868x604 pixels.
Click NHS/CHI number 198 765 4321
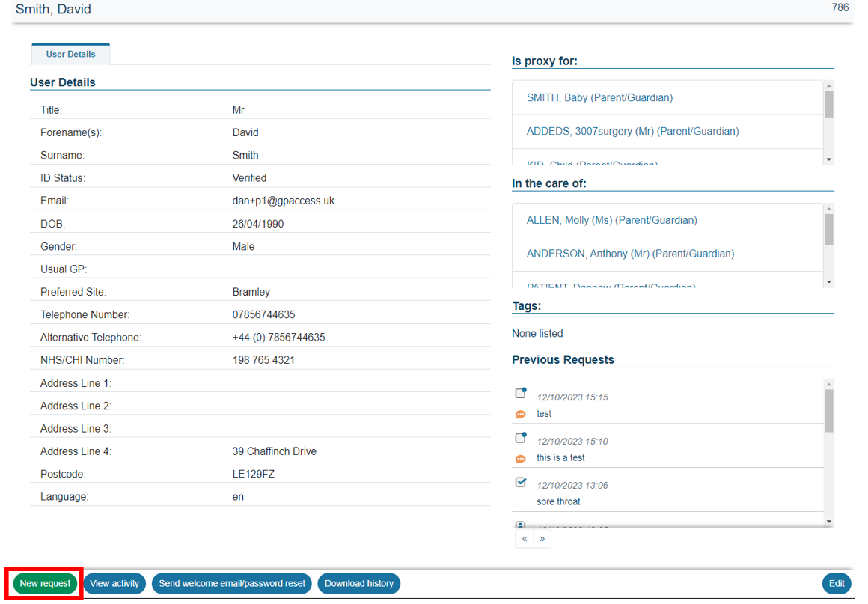[x=263, y=361]
